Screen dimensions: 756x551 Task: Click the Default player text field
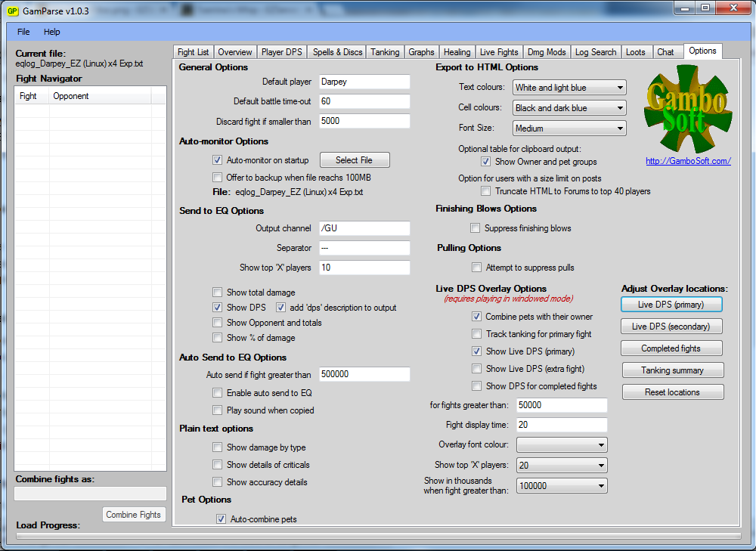[x=364, y=82]
